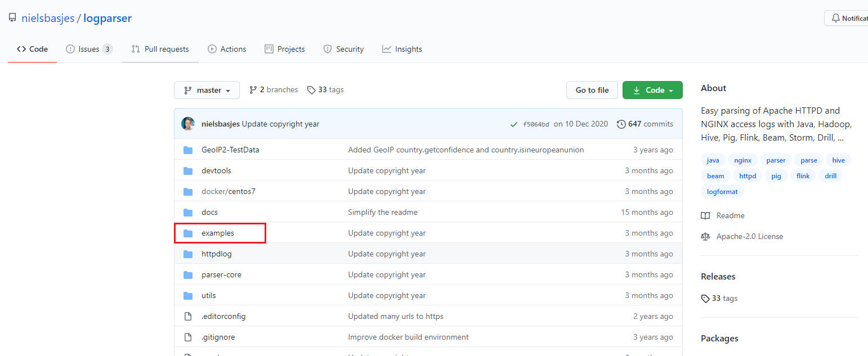This screenshot has height=356, width=868.
Task: Click the Go to file button
Action: tap(592, 89)
